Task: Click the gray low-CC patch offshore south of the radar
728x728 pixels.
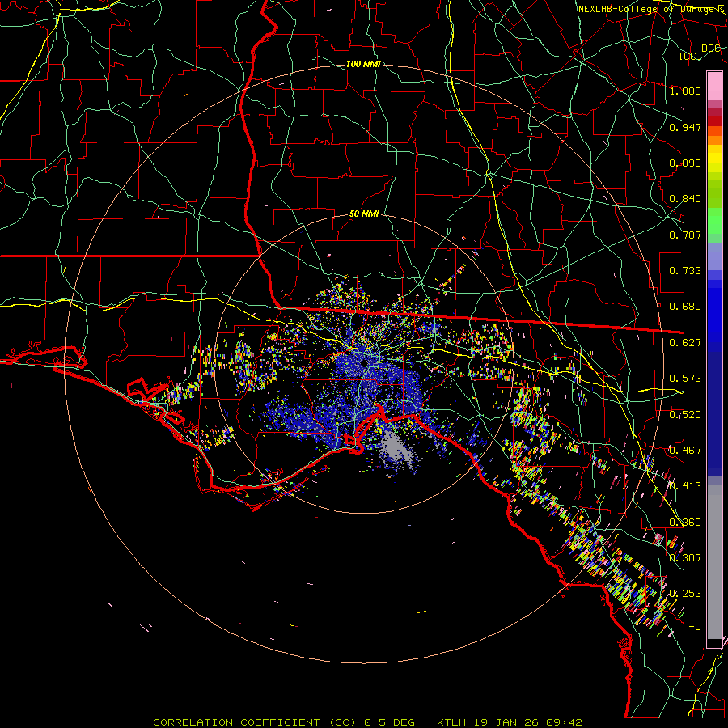Action: (x=396, y=447)
